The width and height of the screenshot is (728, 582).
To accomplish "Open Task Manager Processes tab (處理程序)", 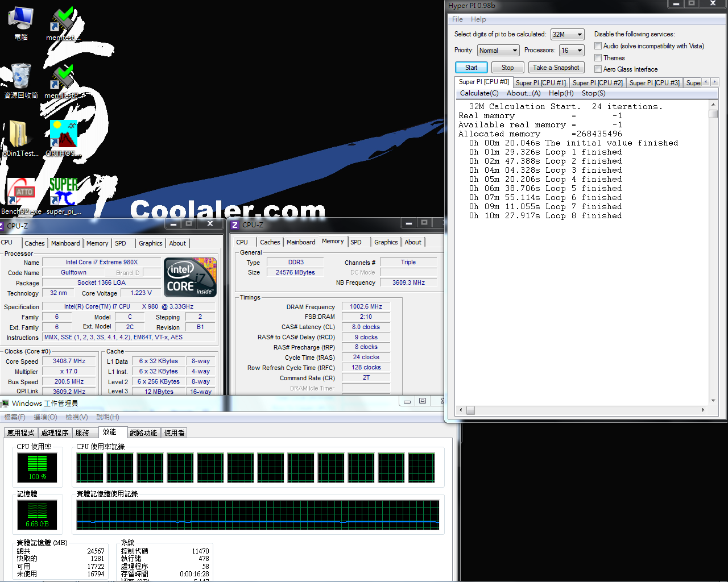I will [x=55, y=433].
